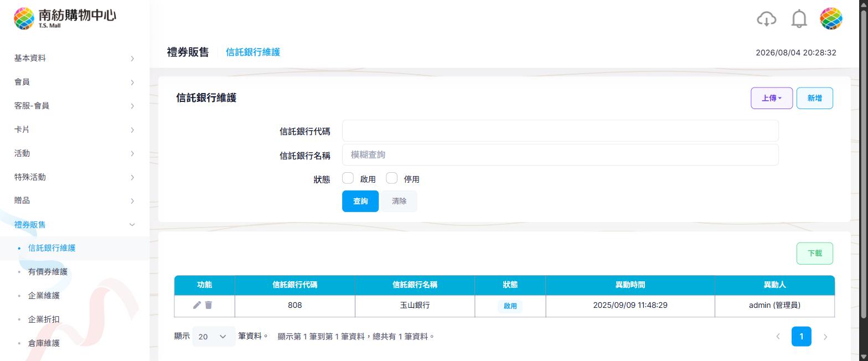Tick the 停用 status checkbox
This screenshot has width=868, height=361.
tap(391, 178)
